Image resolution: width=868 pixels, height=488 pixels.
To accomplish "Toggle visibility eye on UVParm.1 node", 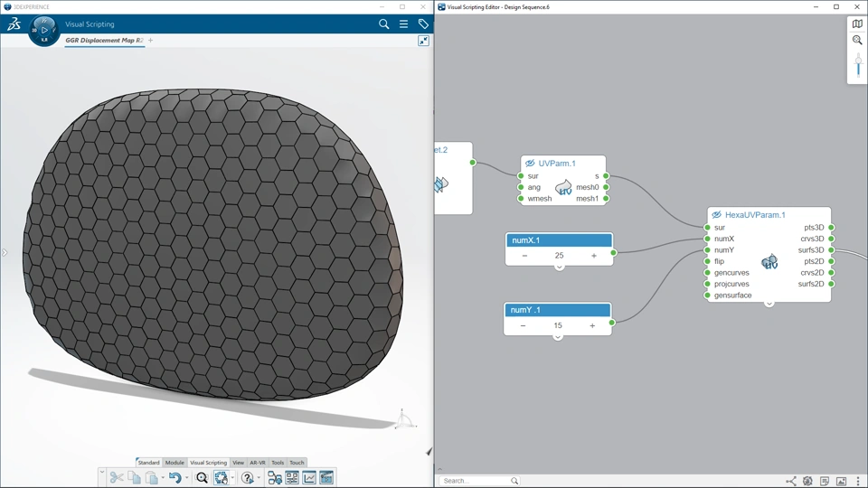I will click(x=530, y=164).
